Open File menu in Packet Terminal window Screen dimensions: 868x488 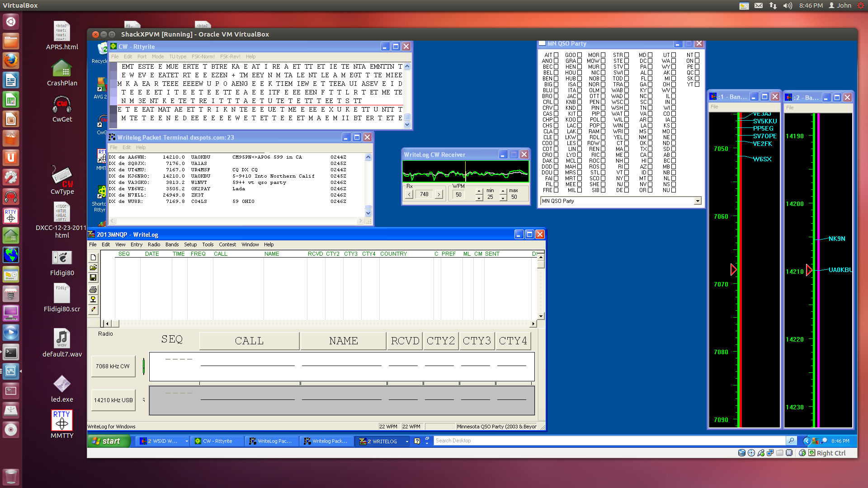pyautogui.click(x=113, y=148)
